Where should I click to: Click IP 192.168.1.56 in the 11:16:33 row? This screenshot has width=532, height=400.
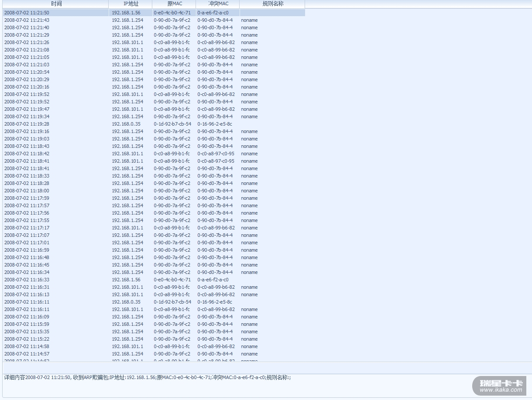[x=126, y=280]
